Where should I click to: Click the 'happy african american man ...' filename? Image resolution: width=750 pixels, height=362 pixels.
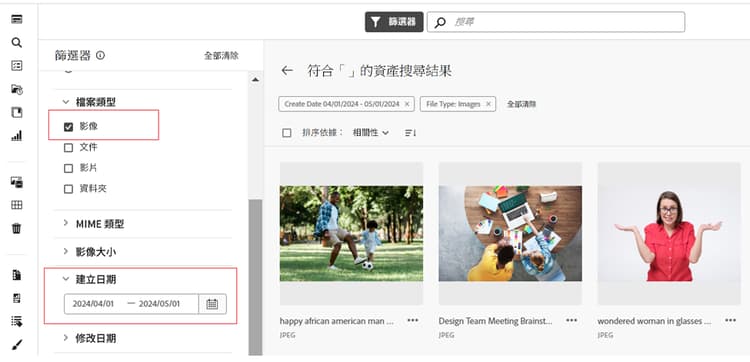[x=337, y=321]
